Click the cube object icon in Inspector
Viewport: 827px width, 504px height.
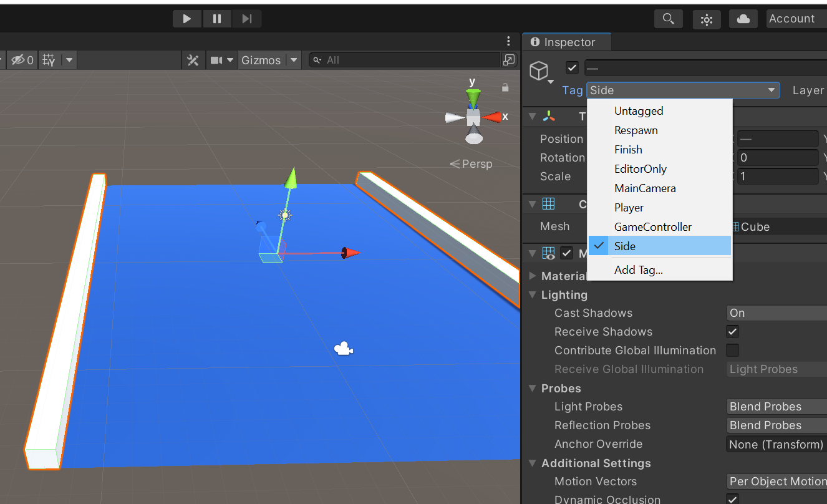[x=539, y=70]
